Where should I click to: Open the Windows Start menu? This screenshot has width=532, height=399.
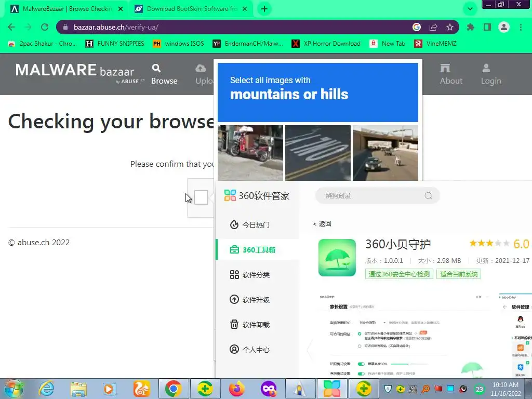tap(14, 389)
